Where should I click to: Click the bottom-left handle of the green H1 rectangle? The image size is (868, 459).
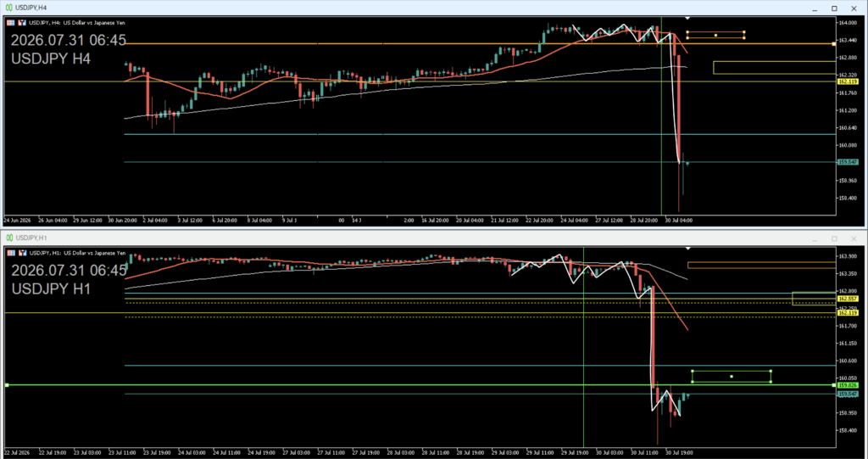[693, 382]
